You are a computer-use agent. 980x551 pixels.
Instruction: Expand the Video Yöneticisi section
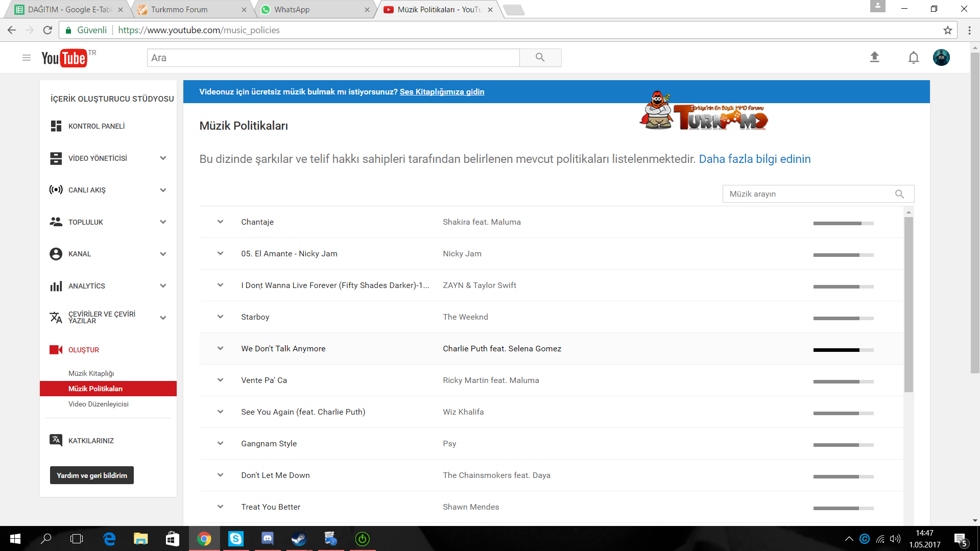(x=163, y=158)
